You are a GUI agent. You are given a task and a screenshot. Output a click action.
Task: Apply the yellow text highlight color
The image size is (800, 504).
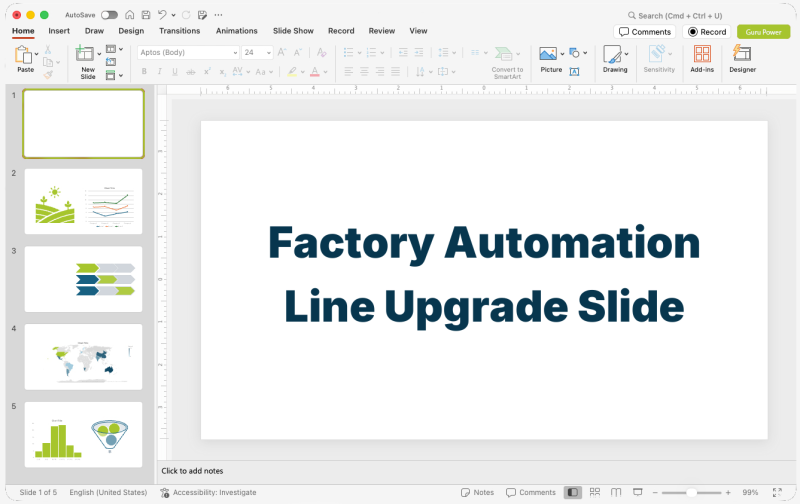click(292, 72)
